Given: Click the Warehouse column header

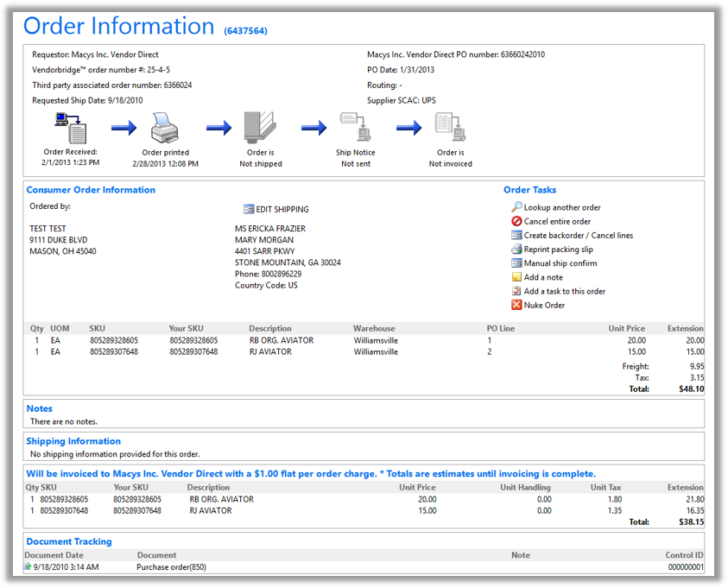Looking at the screenshot, I should point(374,329).
